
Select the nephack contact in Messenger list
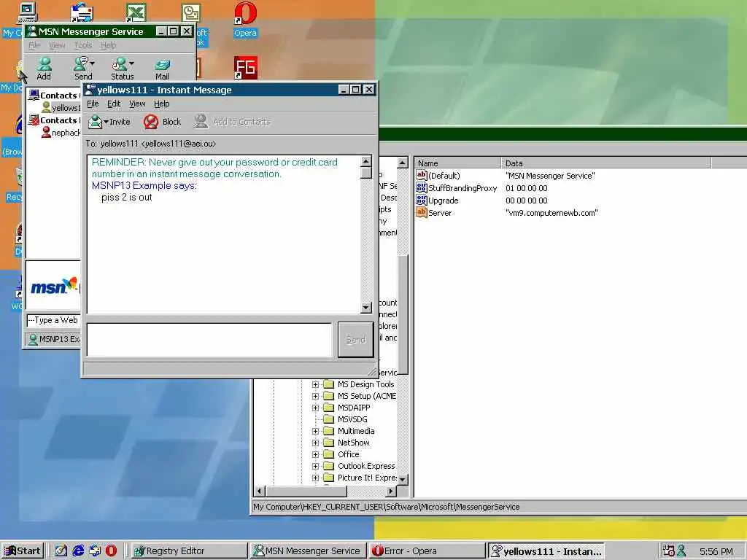[x=61, y=133]
